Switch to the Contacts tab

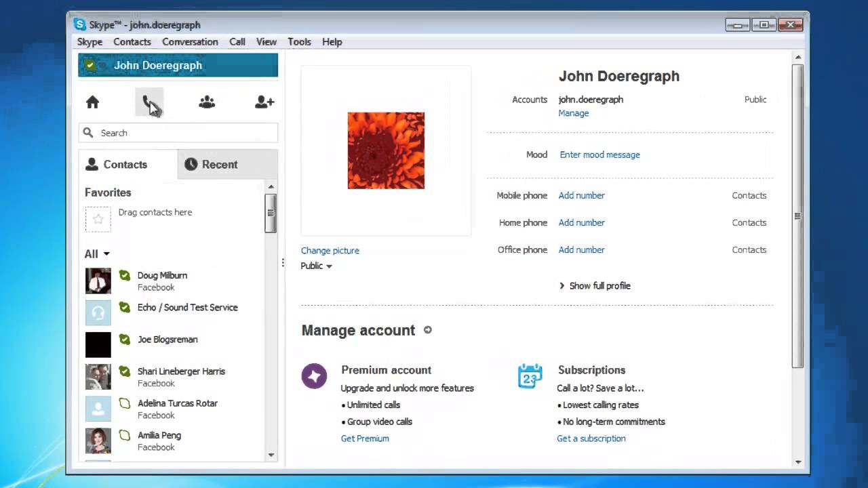click(x=128, y=165)
